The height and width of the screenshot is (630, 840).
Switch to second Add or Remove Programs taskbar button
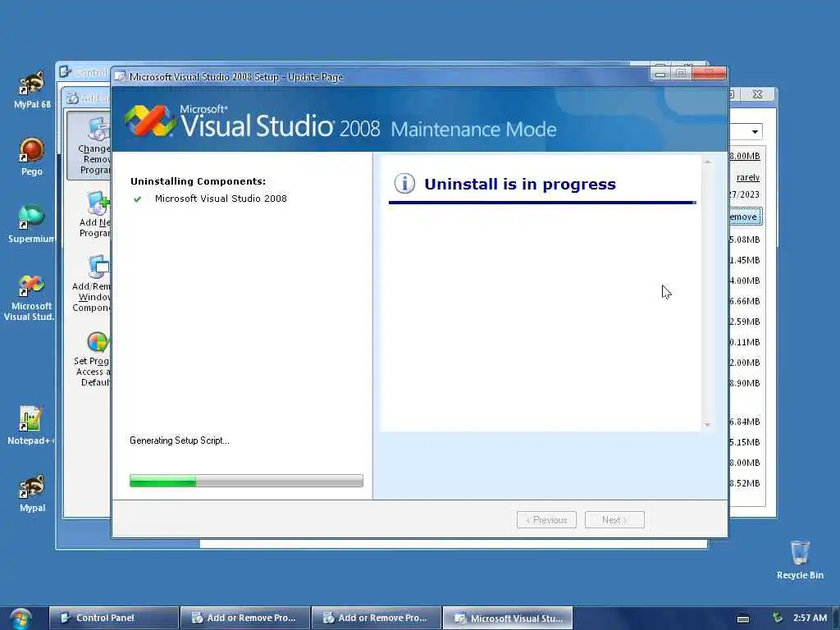click(x=376, y=618)
